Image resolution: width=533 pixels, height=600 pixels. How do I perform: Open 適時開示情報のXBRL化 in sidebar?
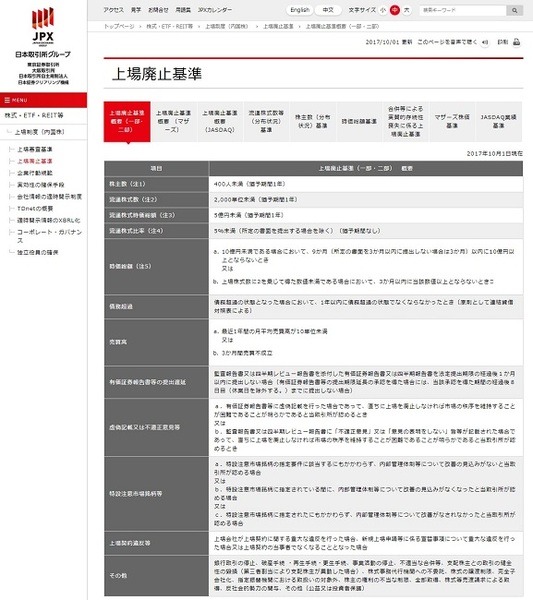tap(49, 220)
